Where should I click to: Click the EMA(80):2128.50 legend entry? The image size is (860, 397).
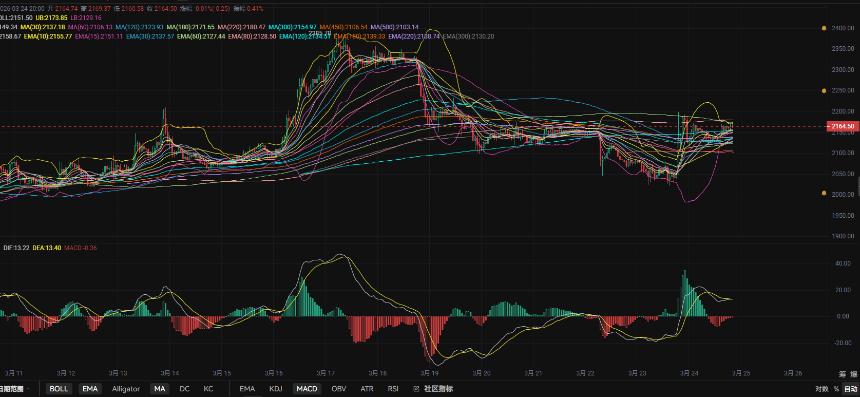coord(252,36)
